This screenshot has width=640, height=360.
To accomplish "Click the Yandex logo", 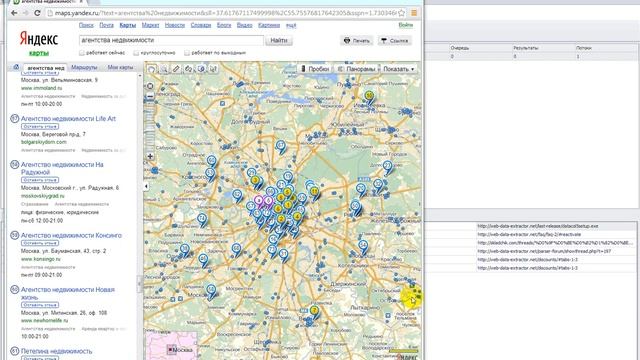I will coord(39,39).
